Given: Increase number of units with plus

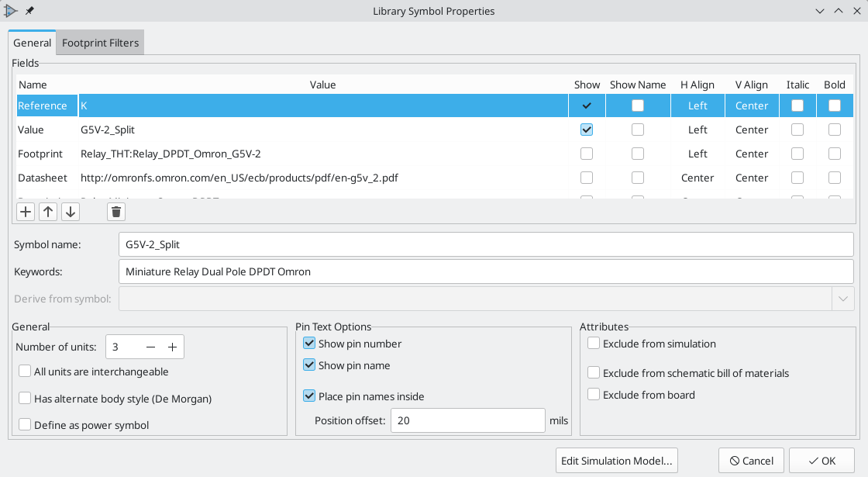Looking at the screenshot, I should (x=172, y=347).
